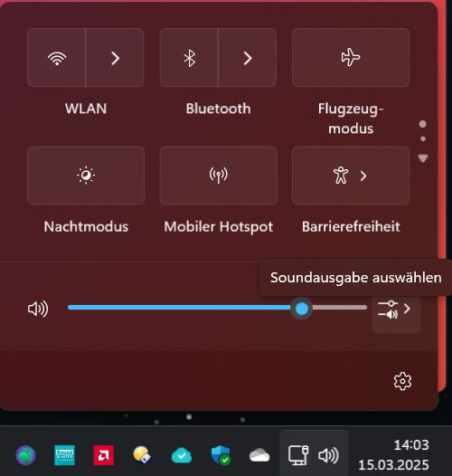The width and height of the screenshot is (452, 476).
Task: Mute sound via the speaker icon
Action: tap(38, 309)
